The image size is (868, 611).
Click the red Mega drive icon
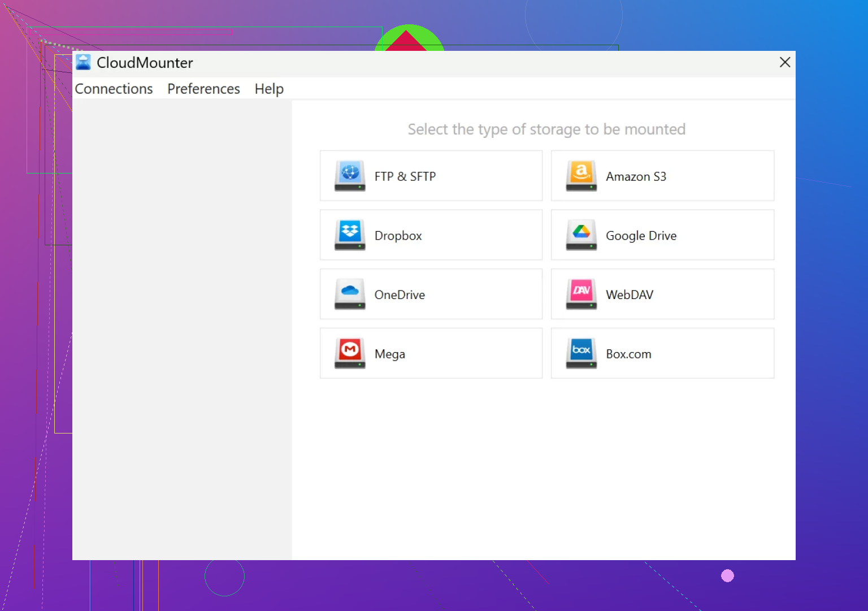coord(350,353)
